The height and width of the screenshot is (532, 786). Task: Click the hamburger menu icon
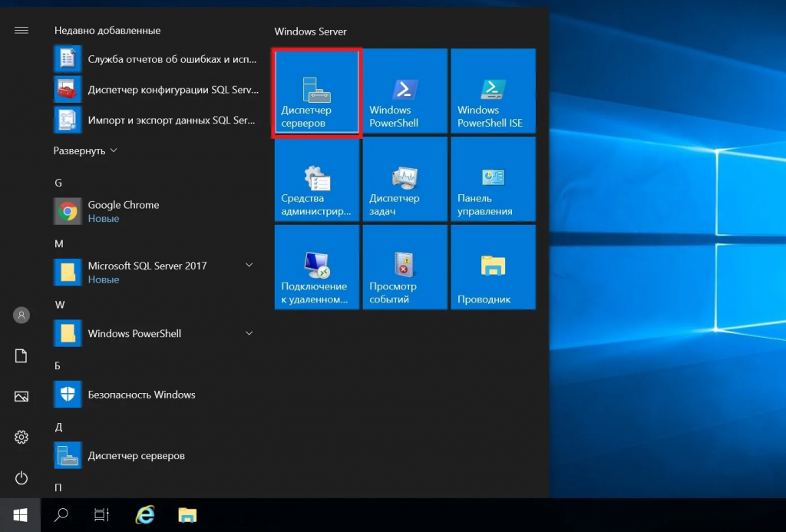pos(21,30)
